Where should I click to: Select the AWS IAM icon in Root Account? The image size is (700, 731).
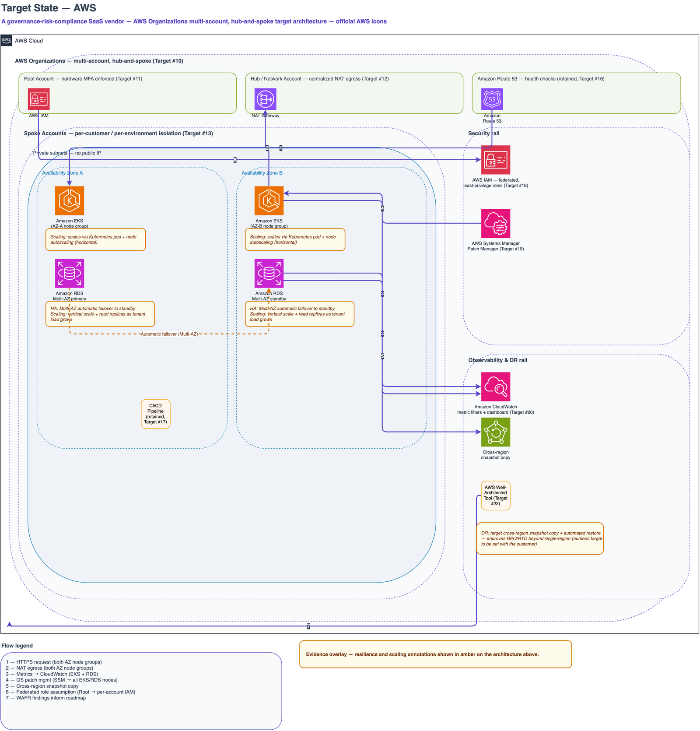[x=39, y=99]
